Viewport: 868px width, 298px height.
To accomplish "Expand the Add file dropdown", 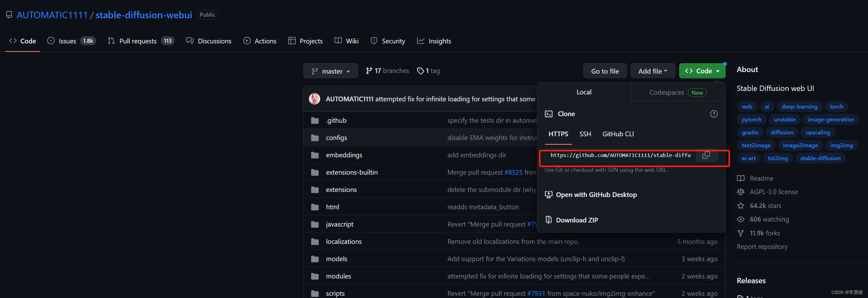I will (x=653, y=71).
